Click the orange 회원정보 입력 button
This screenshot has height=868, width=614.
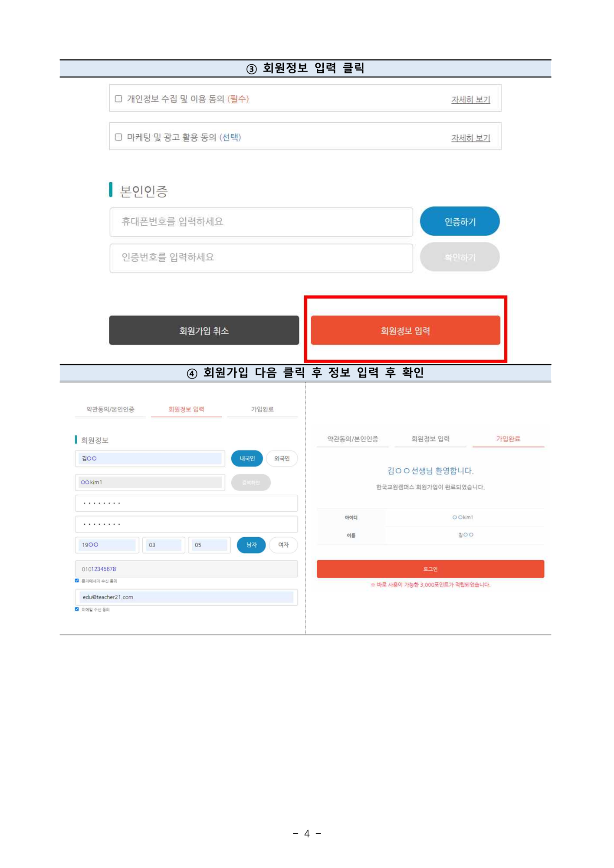(x=406, y=331)
